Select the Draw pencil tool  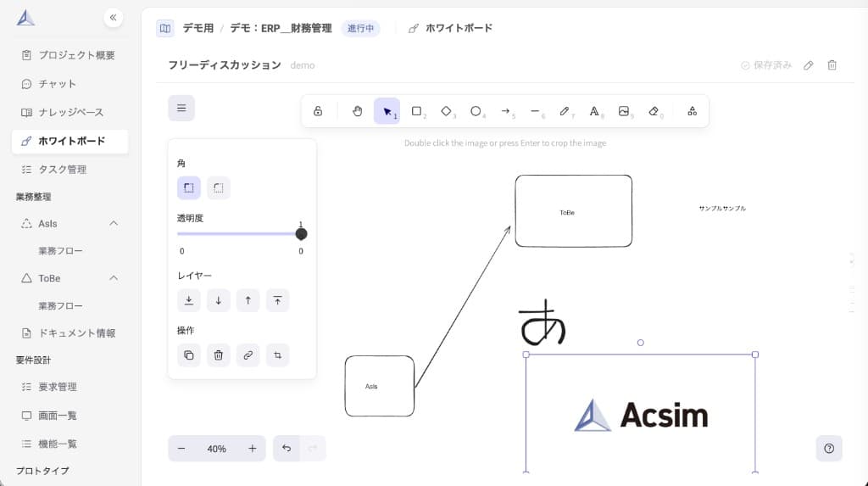tap(564, 111)
